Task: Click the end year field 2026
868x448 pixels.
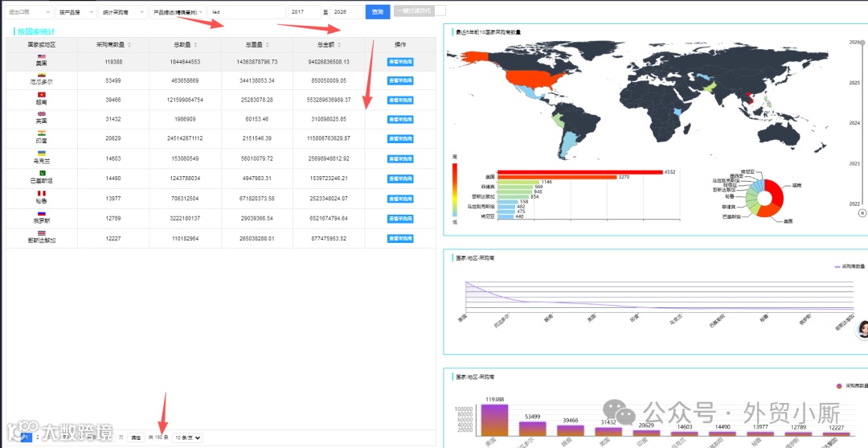Action: (346, 12)
